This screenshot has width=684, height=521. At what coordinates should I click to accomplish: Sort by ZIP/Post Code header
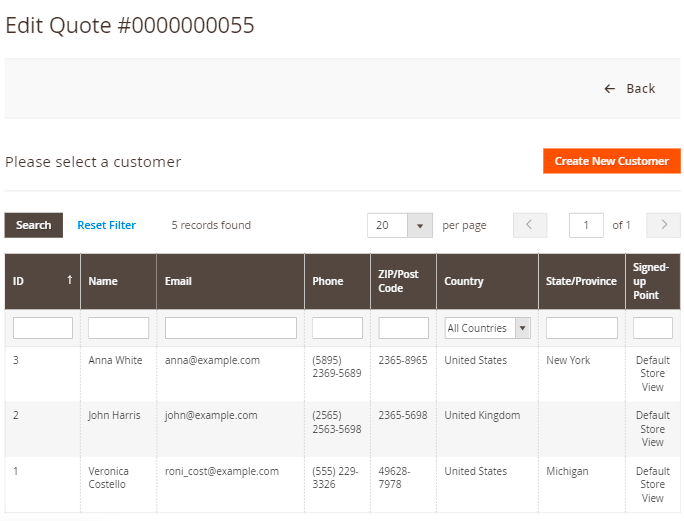pos(403,281)
